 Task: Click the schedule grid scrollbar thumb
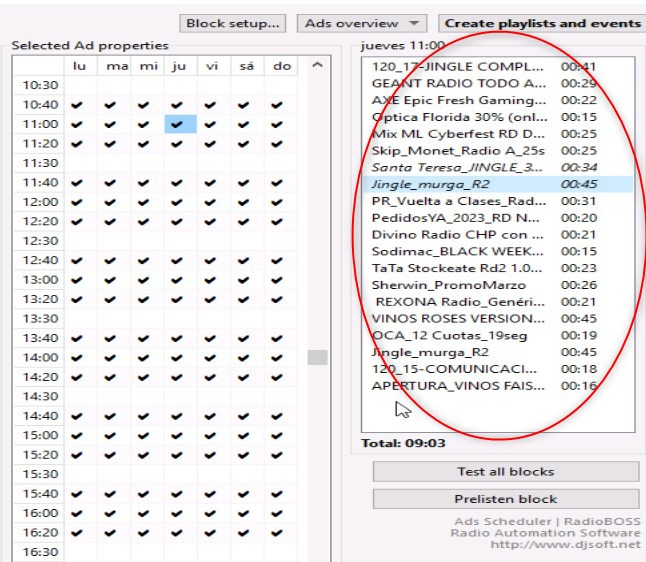pos(317,357)
